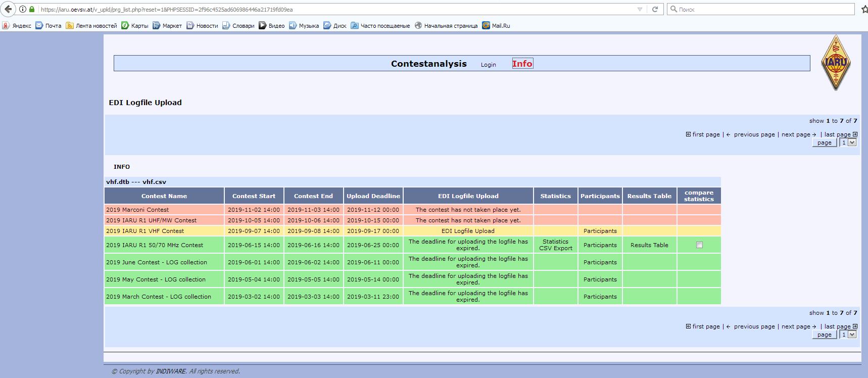Click the top page button
868x378 pixels.
(824, 143)
